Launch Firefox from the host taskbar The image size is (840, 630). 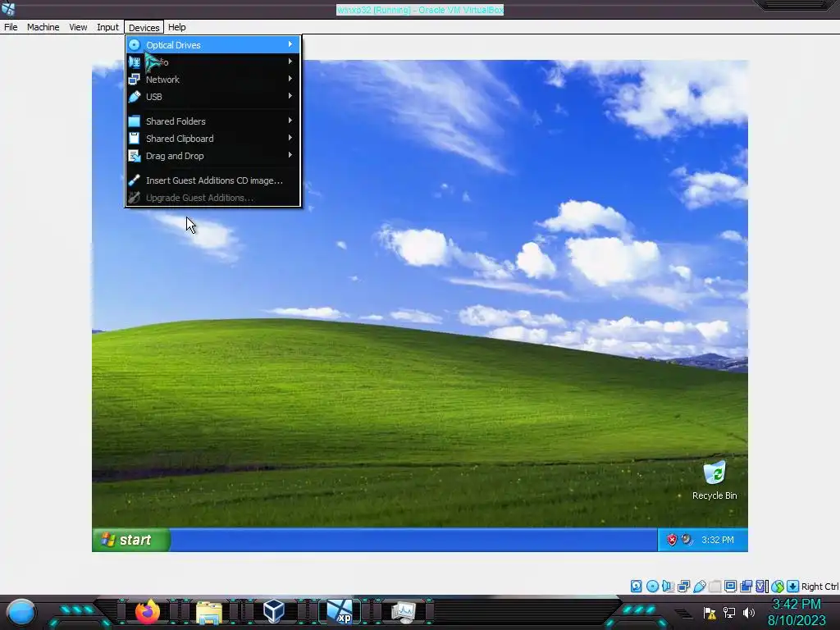pyautogui.click(x=148, y=612)
